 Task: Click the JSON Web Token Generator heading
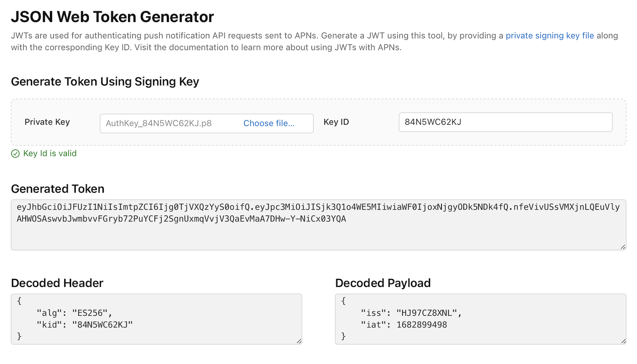pos(113,17)
